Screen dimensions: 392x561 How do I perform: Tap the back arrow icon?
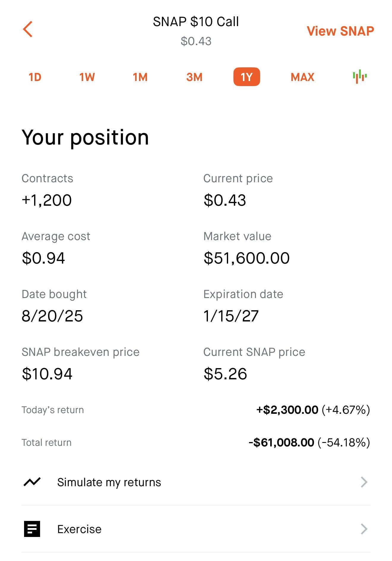coord(28,29)
